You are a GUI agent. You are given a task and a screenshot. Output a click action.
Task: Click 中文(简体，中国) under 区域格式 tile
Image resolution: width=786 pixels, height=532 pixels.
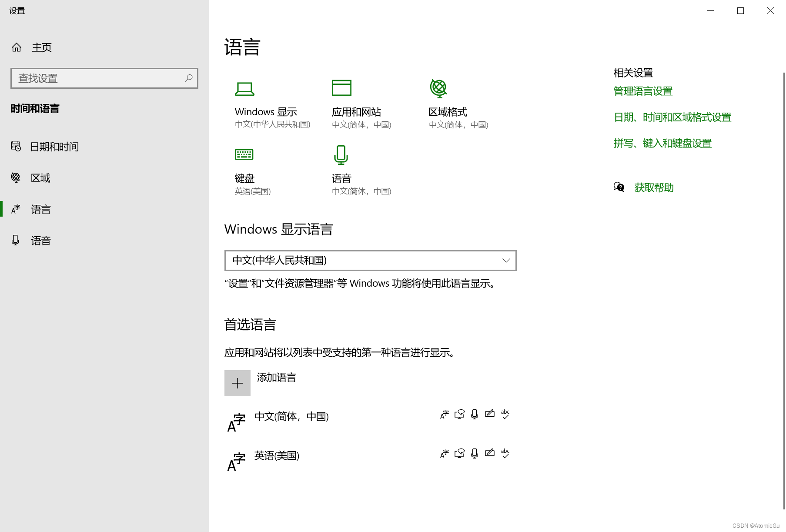click(x=458, y=125)
